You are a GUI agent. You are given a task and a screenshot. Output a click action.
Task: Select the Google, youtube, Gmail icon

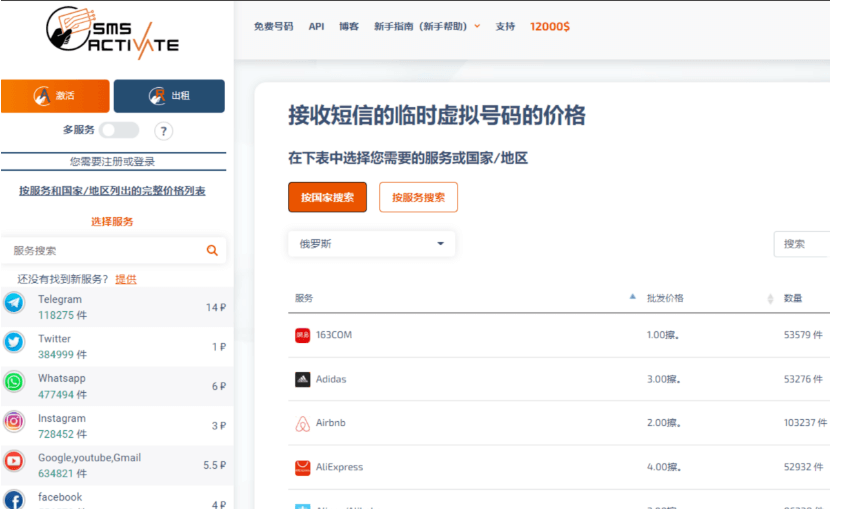[14, 461]
